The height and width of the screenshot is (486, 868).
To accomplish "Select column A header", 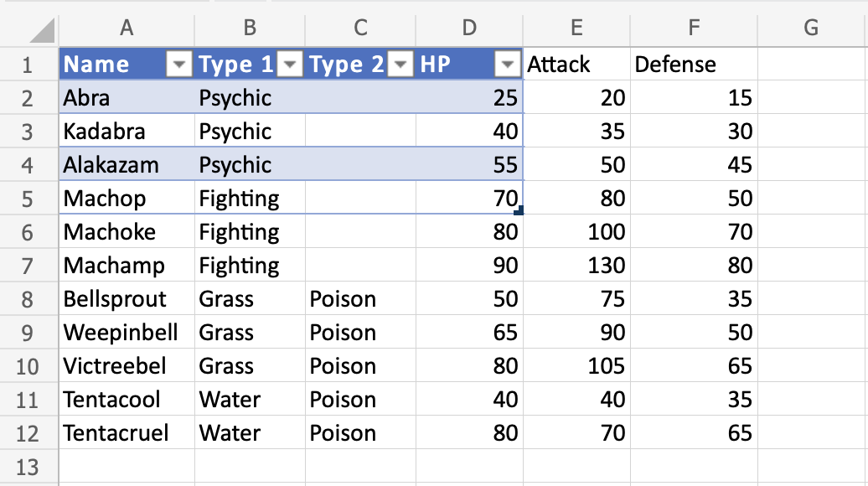I will click(127, 28).
